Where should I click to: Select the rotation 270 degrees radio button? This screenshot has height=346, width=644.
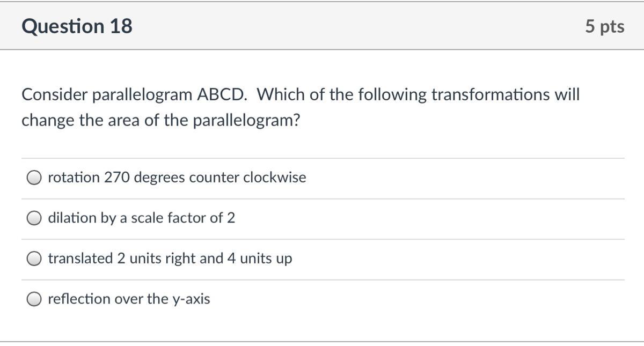(x=35, y=178)
